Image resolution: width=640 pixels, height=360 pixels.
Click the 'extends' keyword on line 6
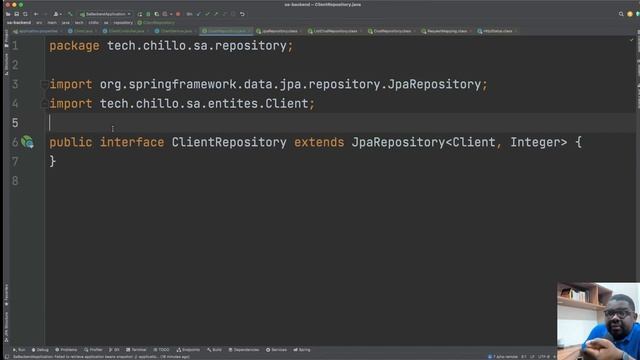tap(319, 142)
